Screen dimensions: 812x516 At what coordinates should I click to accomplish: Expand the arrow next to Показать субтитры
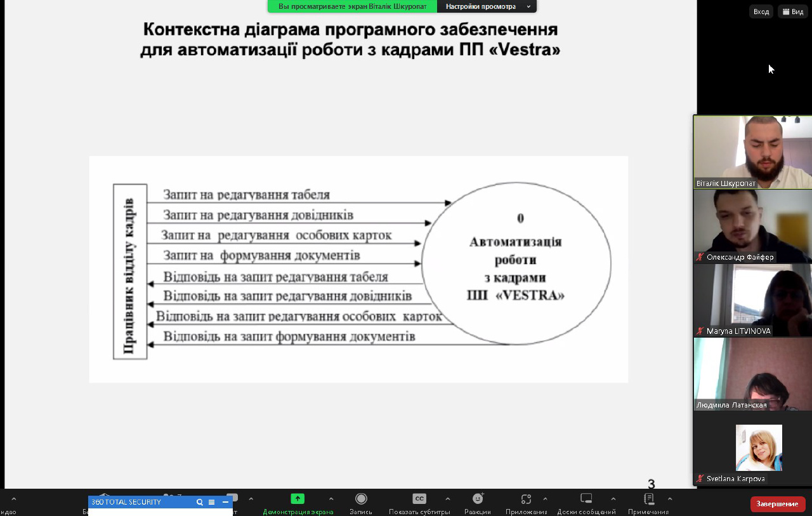coord(448,499)
